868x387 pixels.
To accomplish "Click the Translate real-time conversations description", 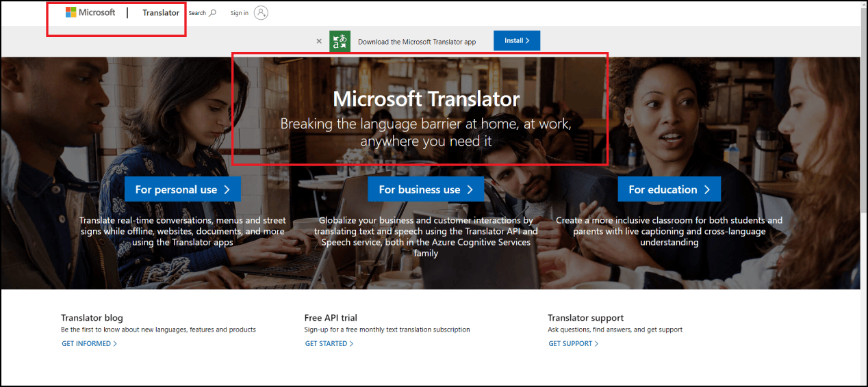I will [x=183, y=231].
